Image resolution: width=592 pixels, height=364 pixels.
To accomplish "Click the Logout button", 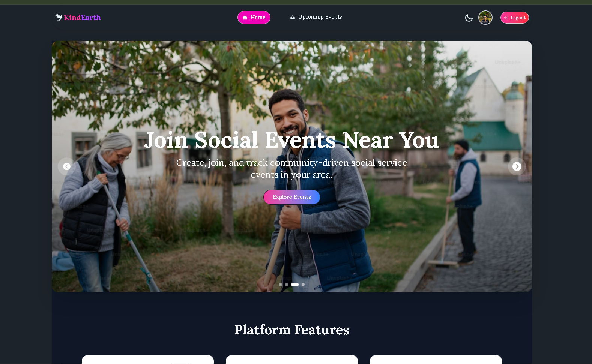I will pos(515,18).
